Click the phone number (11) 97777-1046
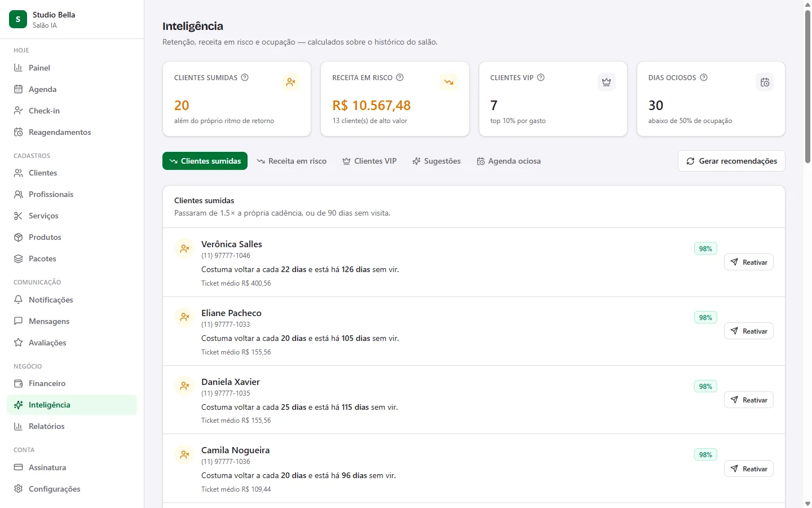The height and width of the screenshot is (508, 812). (226, 256)
